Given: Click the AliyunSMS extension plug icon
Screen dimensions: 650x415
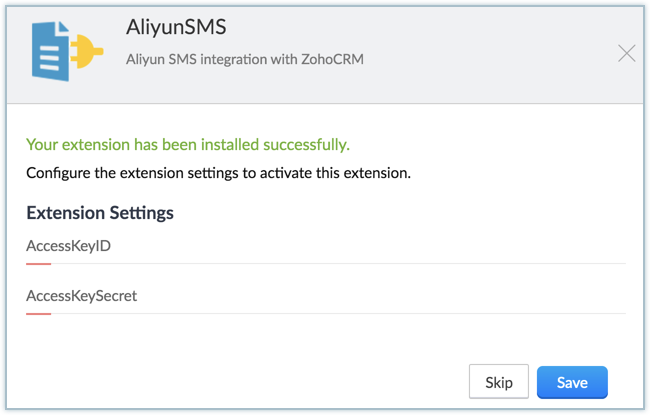Looking at the screenshot, I should [x=67, y=51].
